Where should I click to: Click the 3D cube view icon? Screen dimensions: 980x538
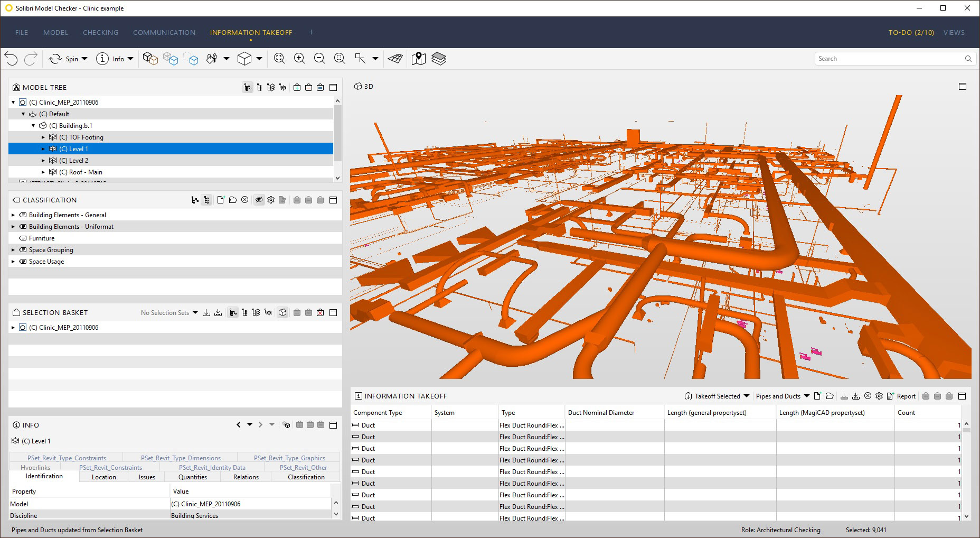pos(244,59)
